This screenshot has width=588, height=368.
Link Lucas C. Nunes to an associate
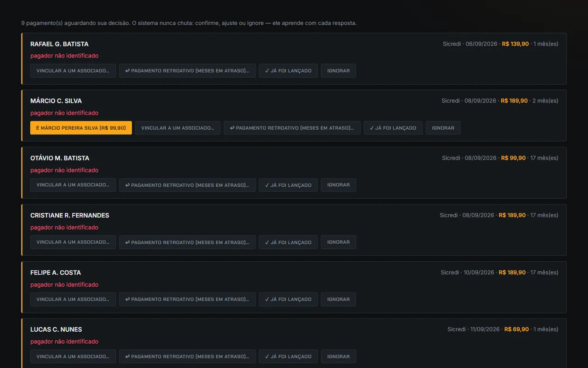[x=73, y=356]
